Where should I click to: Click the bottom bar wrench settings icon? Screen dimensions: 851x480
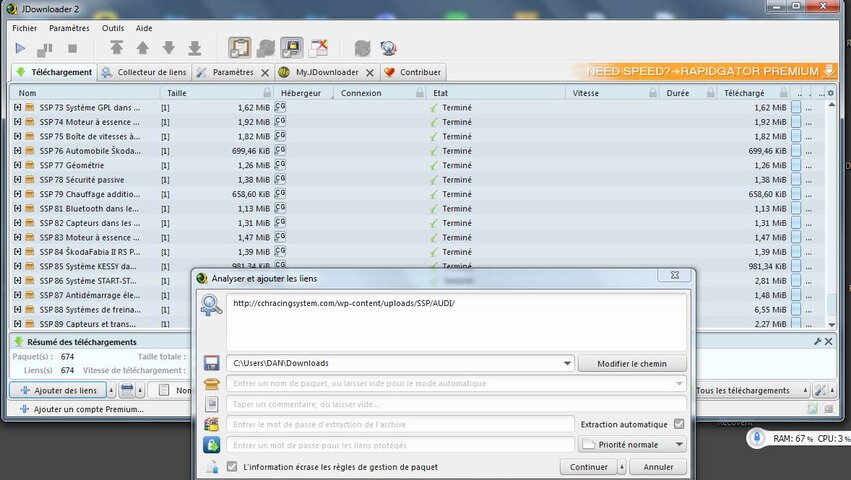(x=820, y=390)
